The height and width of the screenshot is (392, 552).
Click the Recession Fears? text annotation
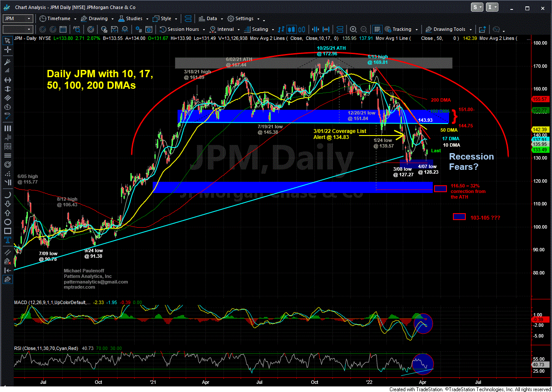coord(471,162)
